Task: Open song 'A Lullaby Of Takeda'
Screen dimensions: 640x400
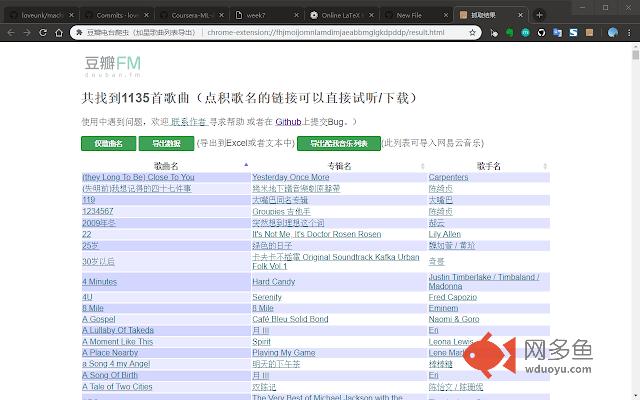Action: (x=118, y=330)
